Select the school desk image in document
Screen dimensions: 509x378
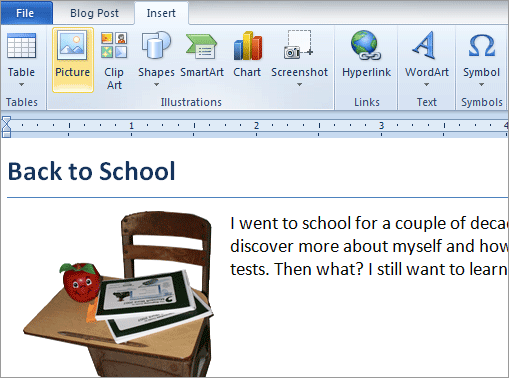pos(119,293)
